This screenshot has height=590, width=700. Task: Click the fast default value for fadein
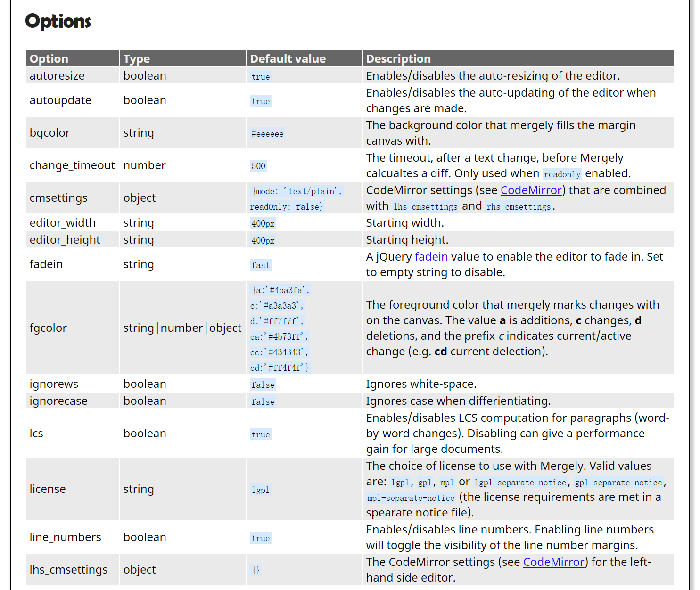[x=260, y=265]
